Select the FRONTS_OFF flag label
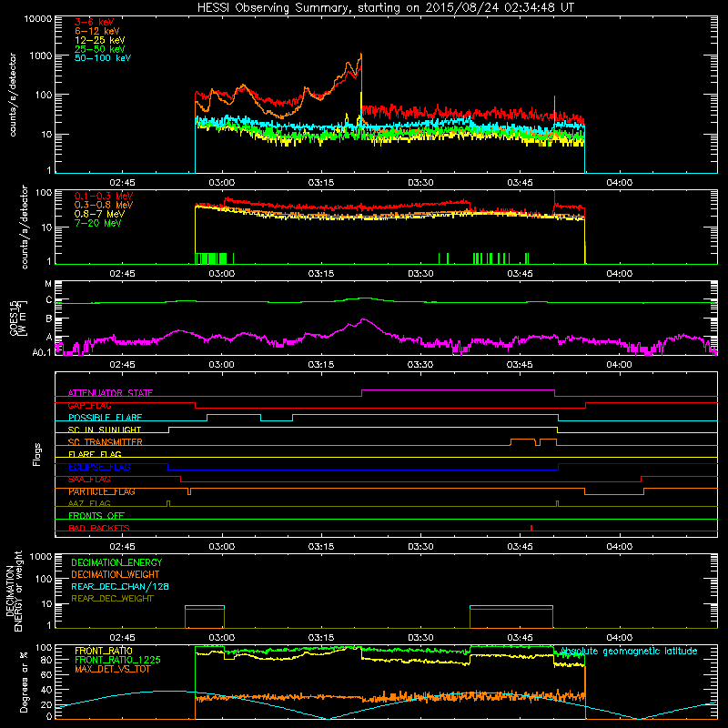The width and height of the screenshot is (728, 728). [x=96, y=516]
